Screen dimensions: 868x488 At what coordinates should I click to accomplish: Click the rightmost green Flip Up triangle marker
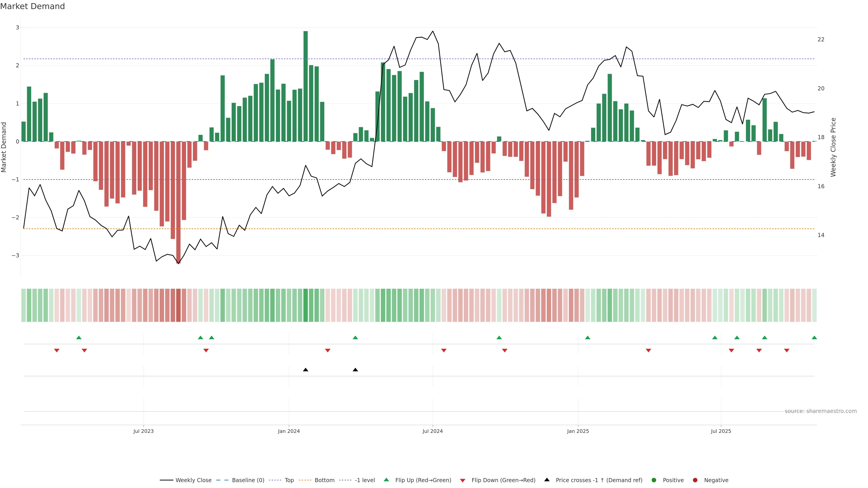coord(814,338)
